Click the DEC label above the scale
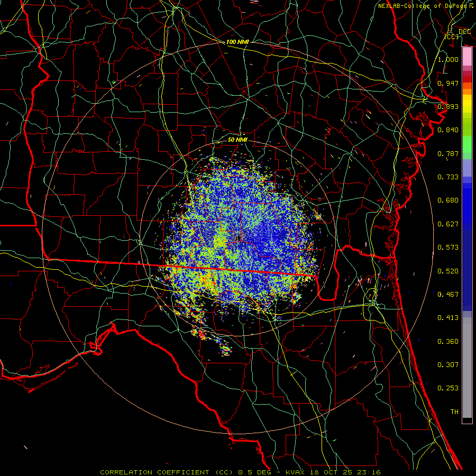 (464, 32)
